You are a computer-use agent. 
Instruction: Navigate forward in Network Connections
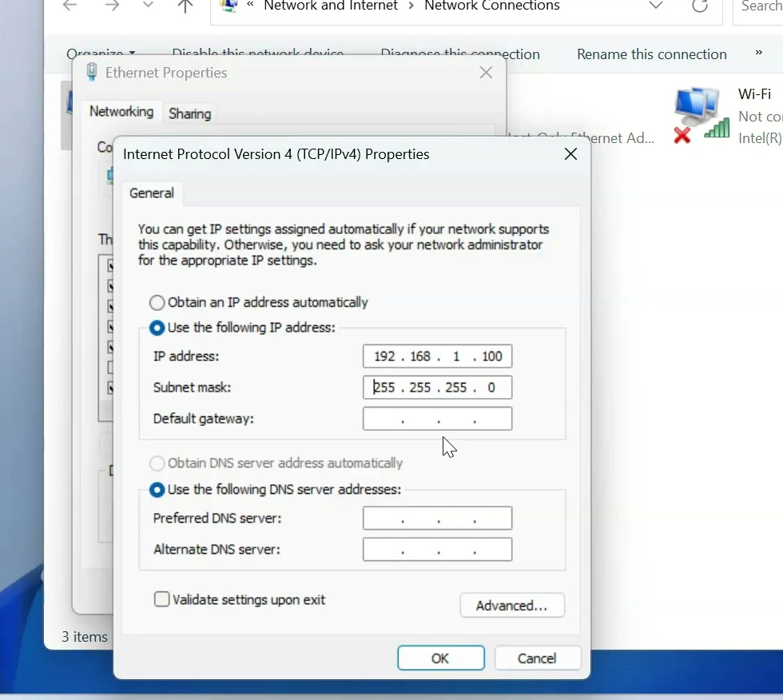pyautogui.click(x=113, y=6)
